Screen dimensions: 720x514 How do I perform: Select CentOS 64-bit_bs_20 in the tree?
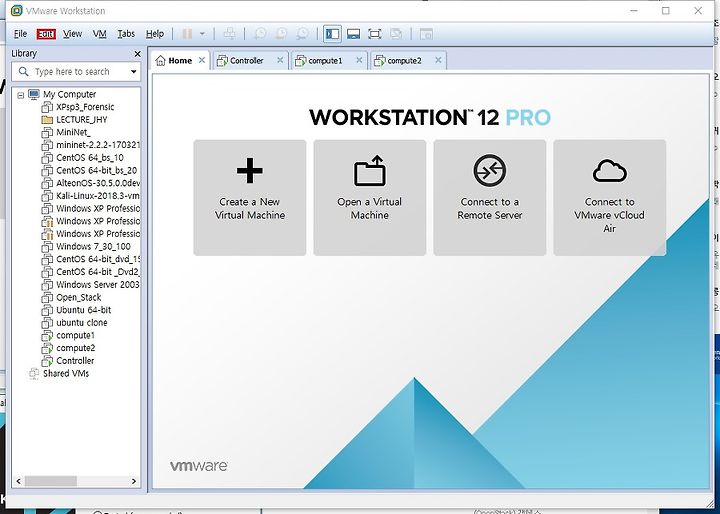pyautogui.click(x=96, y=170)
